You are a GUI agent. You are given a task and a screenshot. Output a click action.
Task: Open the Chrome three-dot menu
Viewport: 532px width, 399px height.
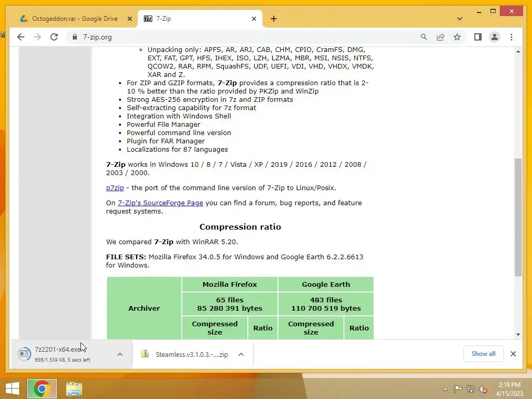pos(511,37)
